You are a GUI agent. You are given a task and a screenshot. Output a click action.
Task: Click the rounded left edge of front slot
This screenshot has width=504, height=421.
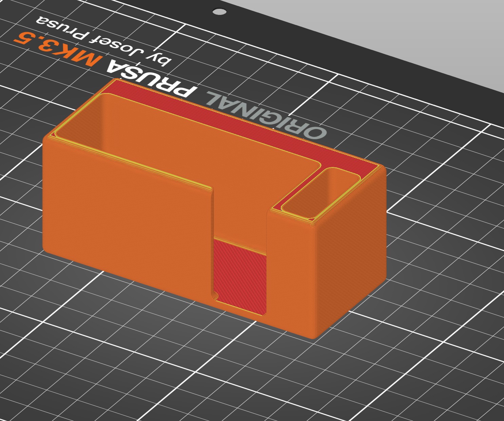[x=213, y=243]
